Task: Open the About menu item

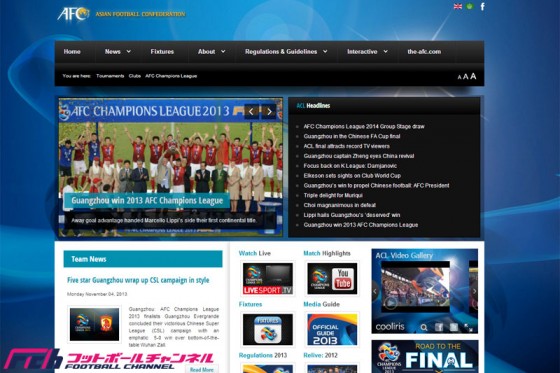Action: coord(206,52)
